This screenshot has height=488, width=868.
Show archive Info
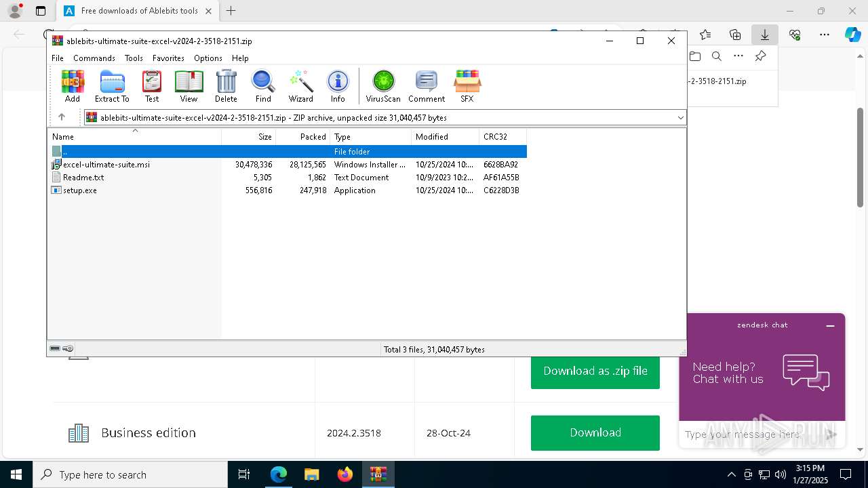pos(338,86)
